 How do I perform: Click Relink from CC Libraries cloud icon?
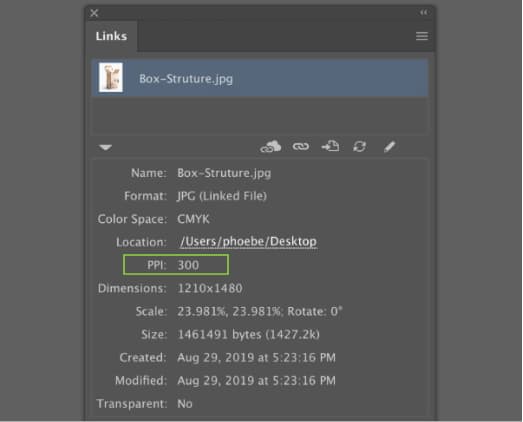[271, 146]
